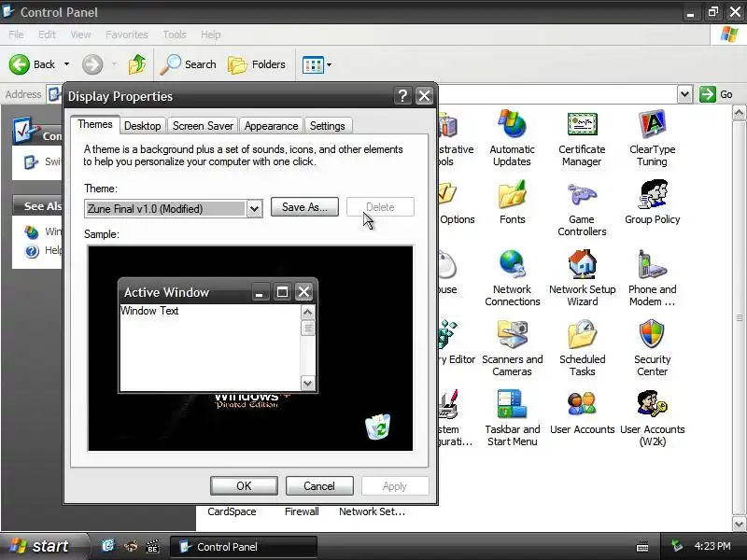Click the sample window scrollbar down arrow

308,383
